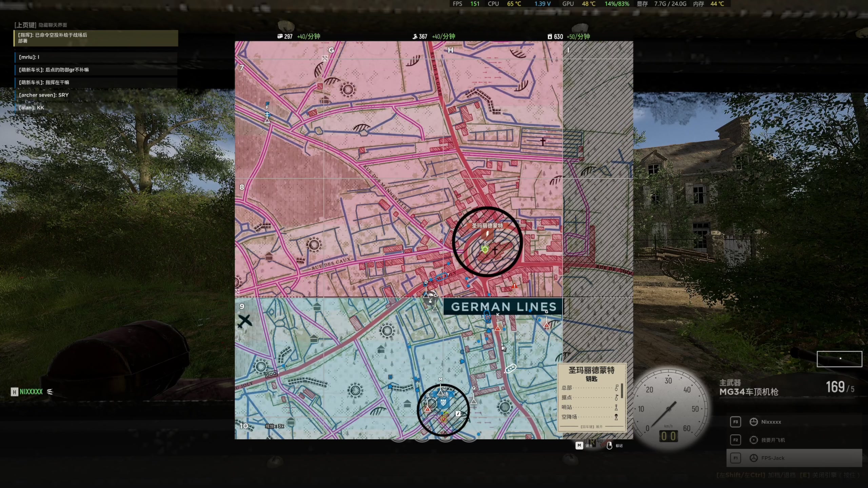Click the 缩放: 3x zoom label on the map
868x488 pixels.
tap(275, 426)
